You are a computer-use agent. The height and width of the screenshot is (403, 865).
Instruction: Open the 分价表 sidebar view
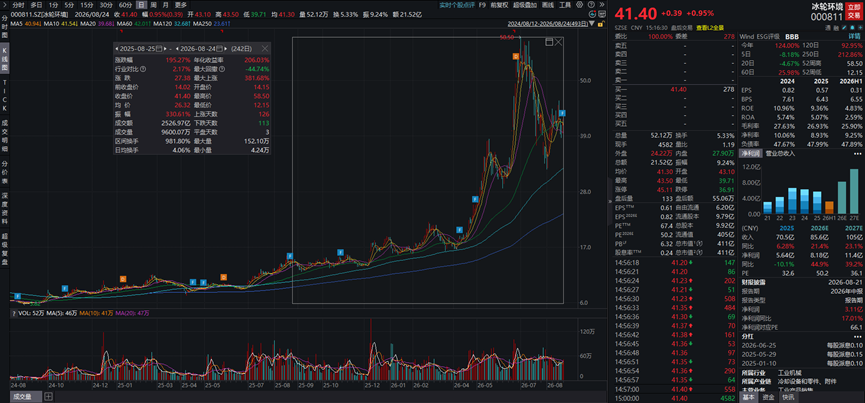click(x=4, y=171)
